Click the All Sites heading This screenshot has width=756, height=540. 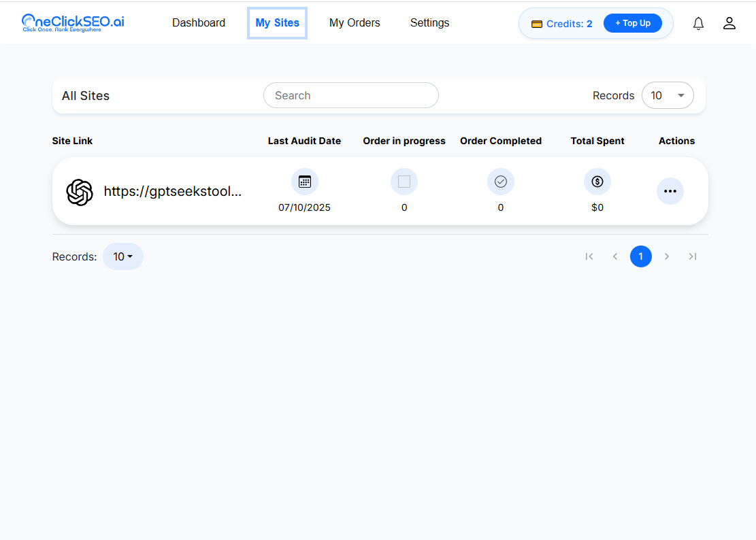click(86, 96)
